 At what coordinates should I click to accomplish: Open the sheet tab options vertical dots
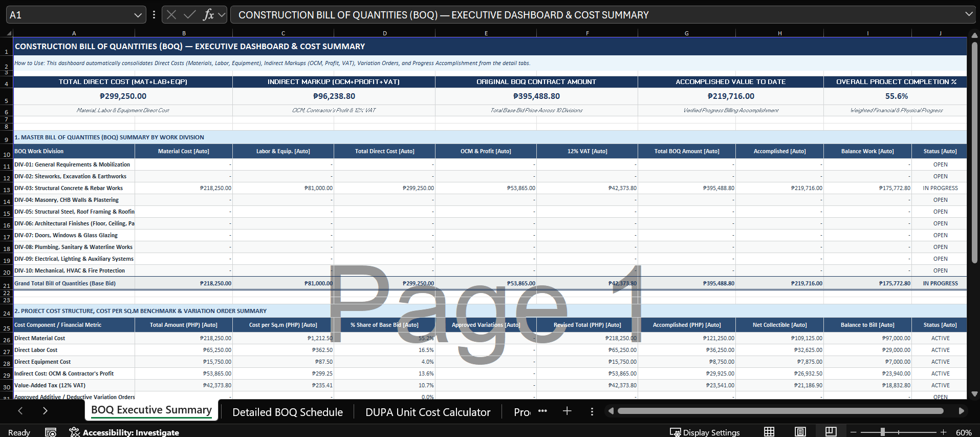tap(592, 411)
